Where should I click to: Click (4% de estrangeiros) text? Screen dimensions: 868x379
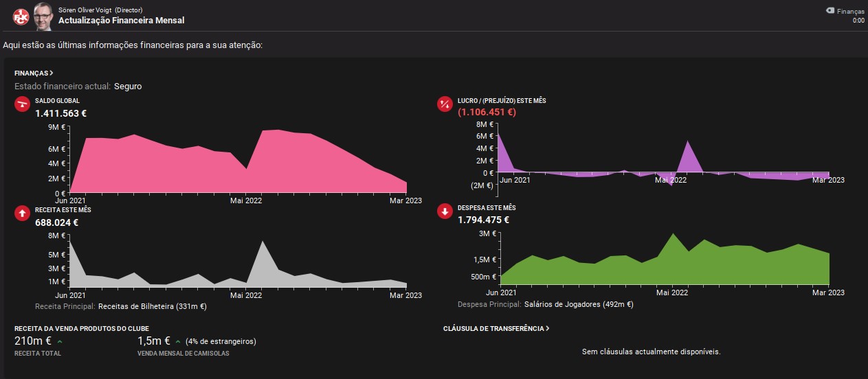221,341
